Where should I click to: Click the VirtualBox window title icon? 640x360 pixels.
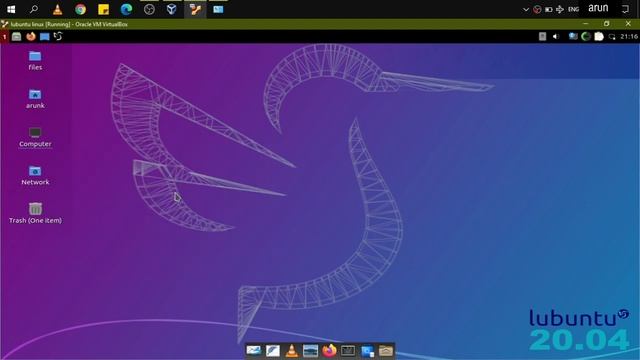click(4, 24)
